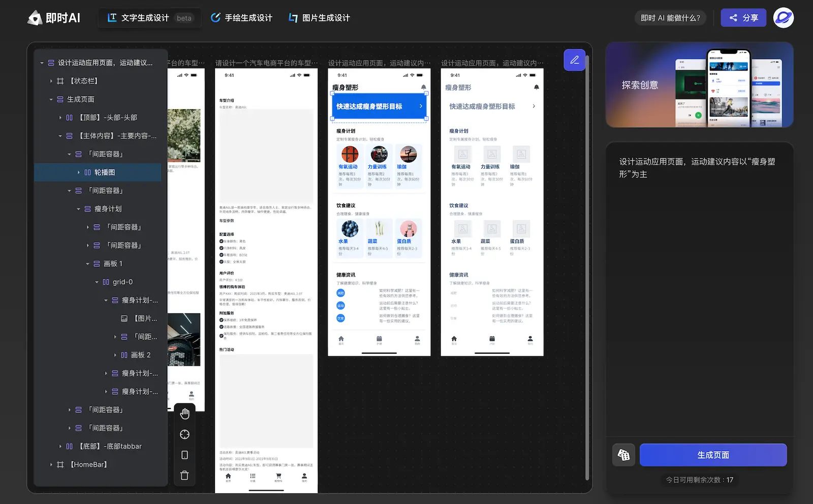Click the trash delete icon
Viewport: 813px width, 504px height.
pyautogui.click(x=184, y=476)
